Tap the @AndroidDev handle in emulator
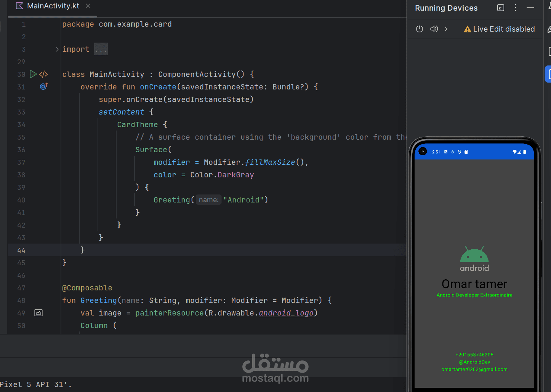 click(x=474, y=362)
